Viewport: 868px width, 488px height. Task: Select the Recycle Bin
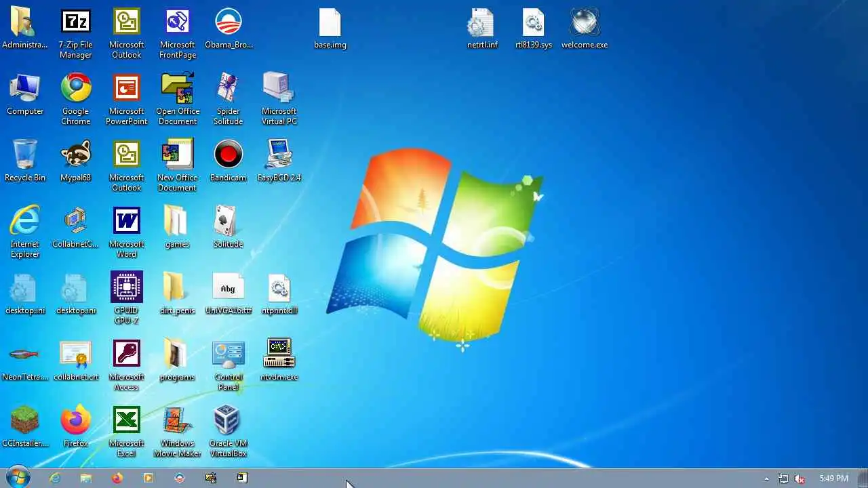pyautogui.click(x=25, y=161)
